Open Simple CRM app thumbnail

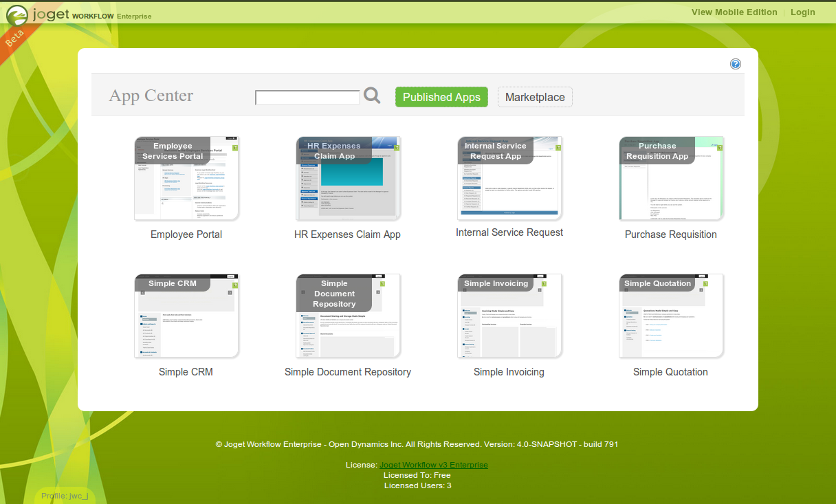[186, 316]
